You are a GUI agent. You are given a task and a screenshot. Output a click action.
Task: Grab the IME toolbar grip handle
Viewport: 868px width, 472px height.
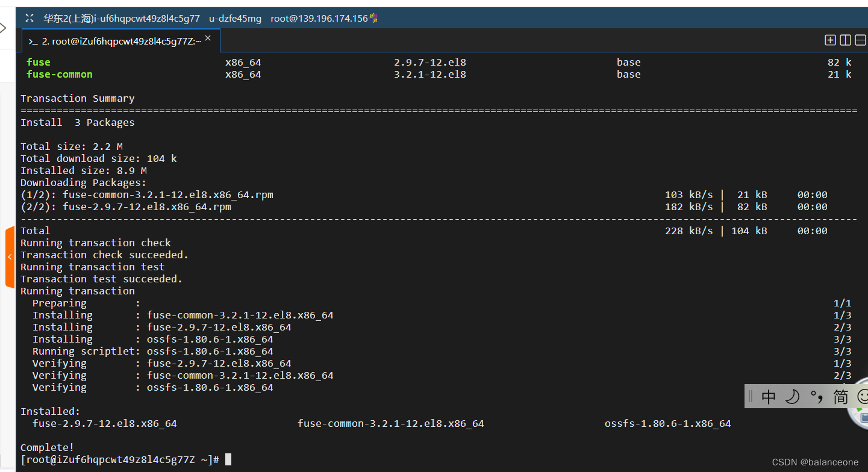751,397
